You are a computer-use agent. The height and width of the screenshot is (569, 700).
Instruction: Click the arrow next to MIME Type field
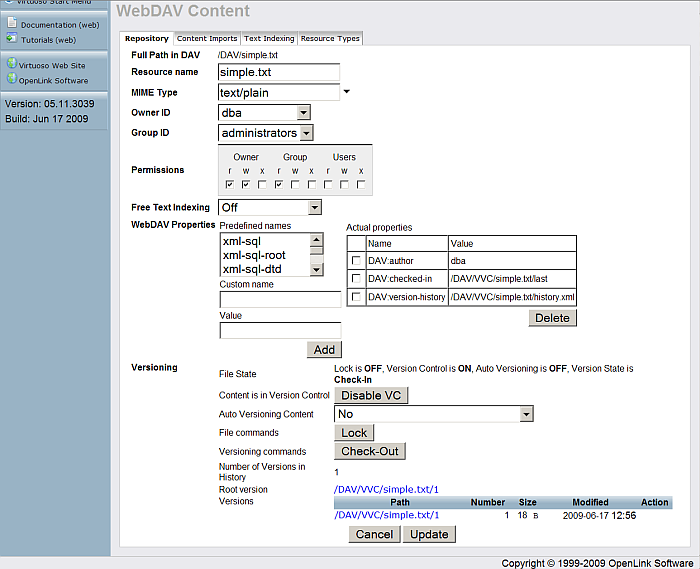pyautogui.click(x=346, y=93)
